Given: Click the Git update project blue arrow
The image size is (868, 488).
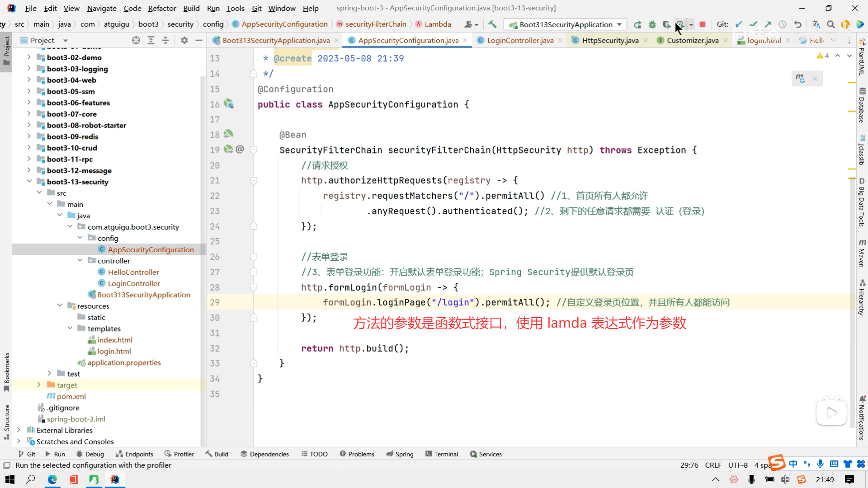Looking at the screenshot, I should coord(739,24).
